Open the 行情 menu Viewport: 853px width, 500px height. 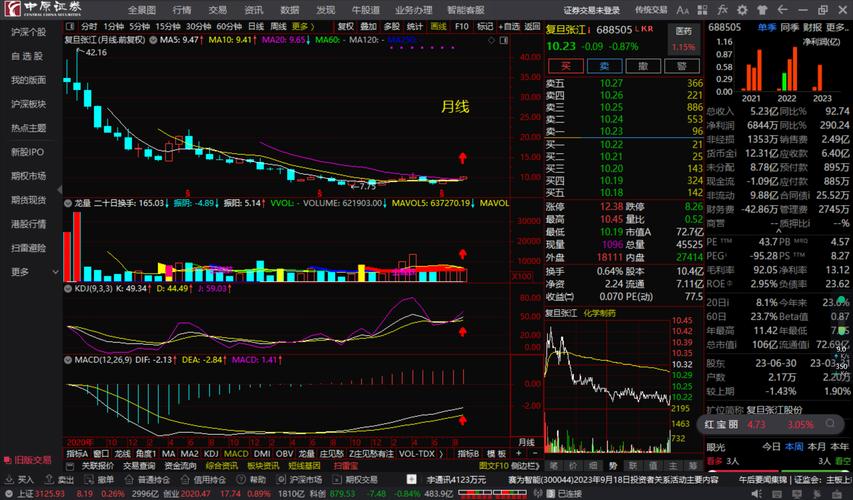182,10
